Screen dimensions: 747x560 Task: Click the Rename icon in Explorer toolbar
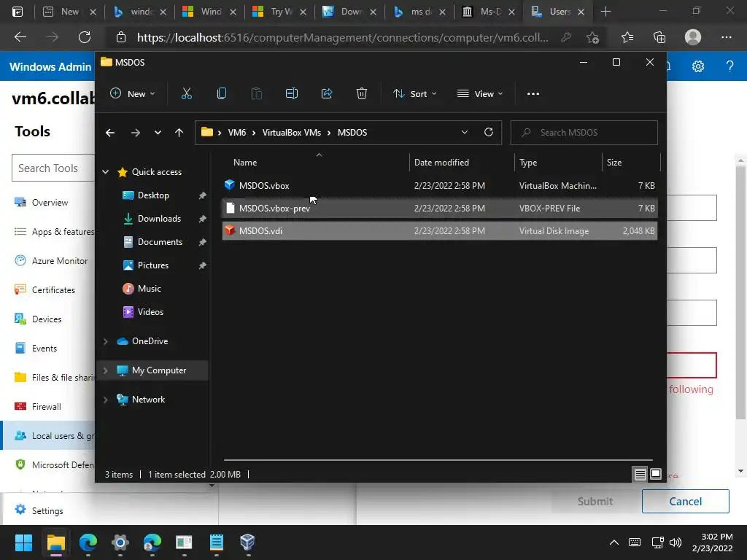pos(292,94)
